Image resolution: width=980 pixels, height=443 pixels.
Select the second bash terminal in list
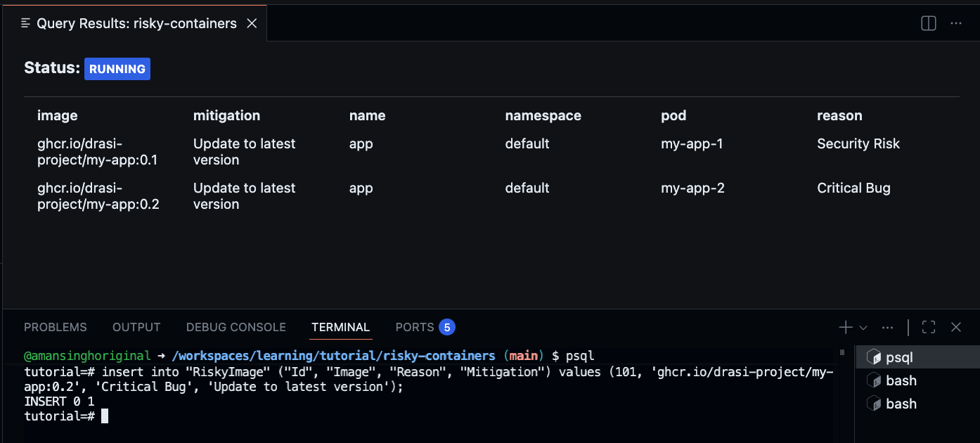(901, 404)
